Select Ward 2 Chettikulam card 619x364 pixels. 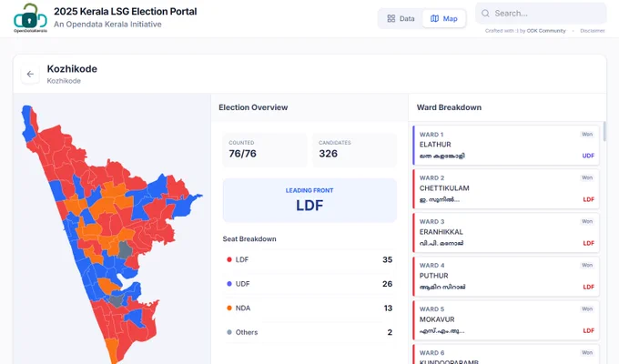pos(506,189)
